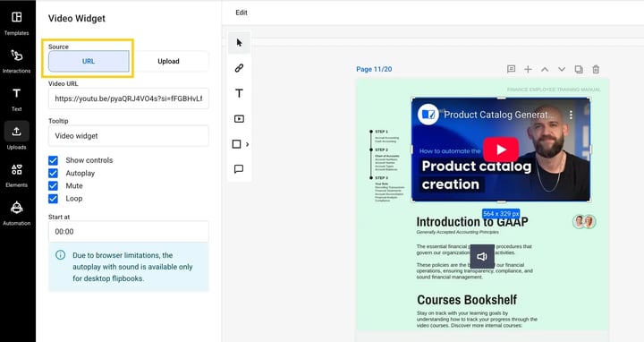Click the Video Widget panel title

77,18
